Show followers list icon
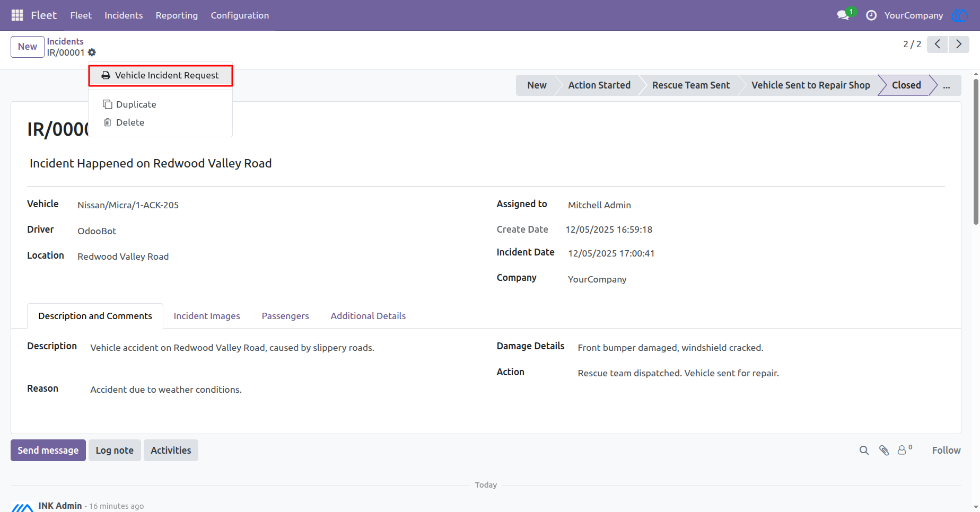The width and height of the screenshot is (980, 512). click(x=905, y=450)
